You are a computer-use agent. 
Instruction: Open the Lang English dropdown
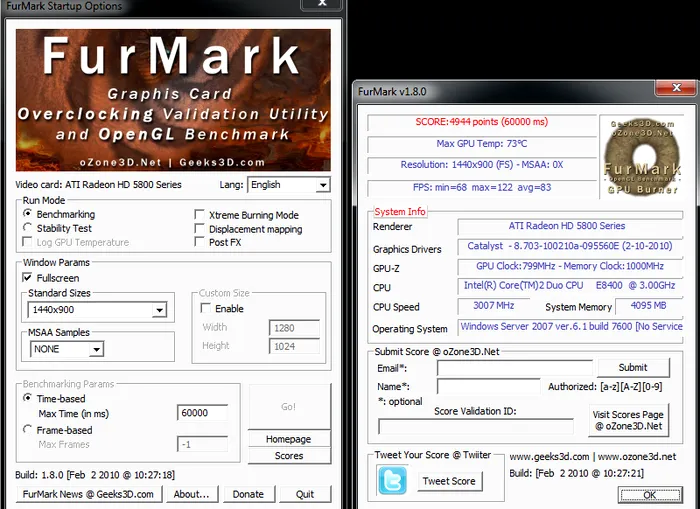tap(289, 185)
